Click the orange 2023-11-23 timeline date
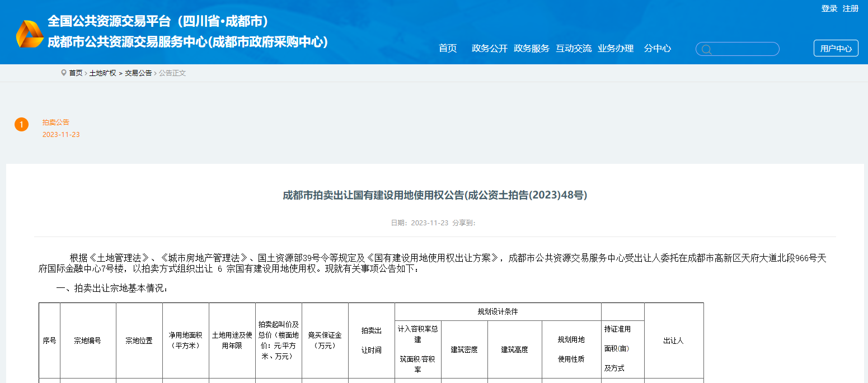Screen dimensions: 868x383 61,135
